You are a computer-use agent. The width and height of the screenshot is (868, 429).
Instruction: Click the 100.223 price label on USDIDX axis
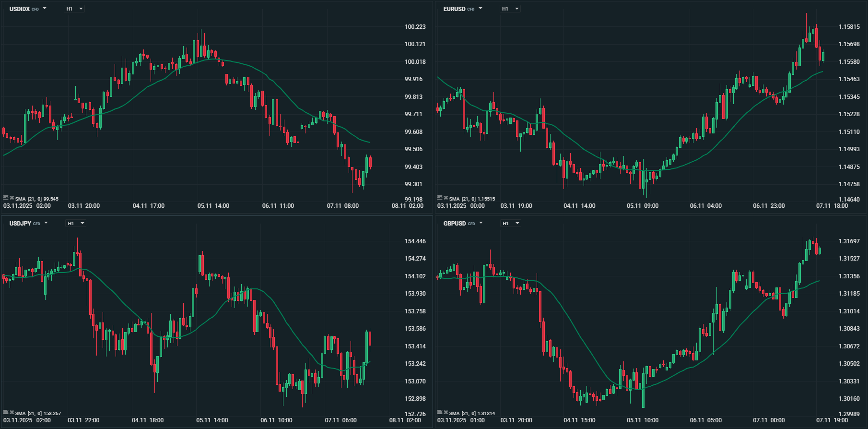tap(415, 27)
